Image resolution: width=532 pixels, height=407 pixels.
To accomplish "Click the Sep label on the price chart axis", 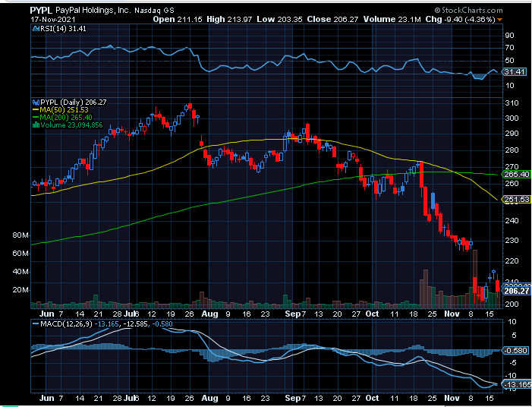I will (293, 314).
